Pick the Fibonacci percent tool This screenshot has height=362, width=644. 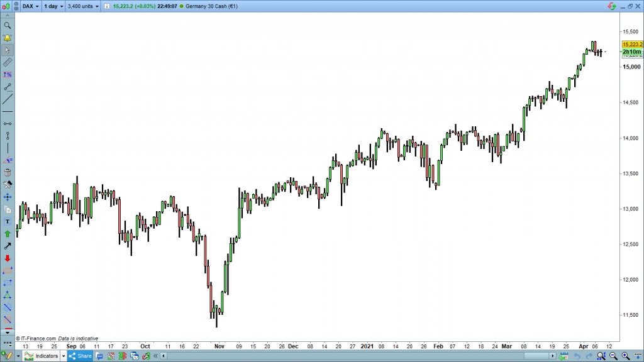(x=8, y=75)
